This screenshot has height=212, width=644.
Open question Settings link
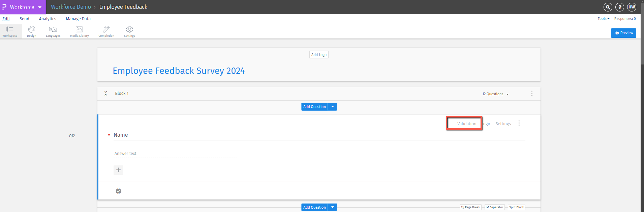coord(503,124)
